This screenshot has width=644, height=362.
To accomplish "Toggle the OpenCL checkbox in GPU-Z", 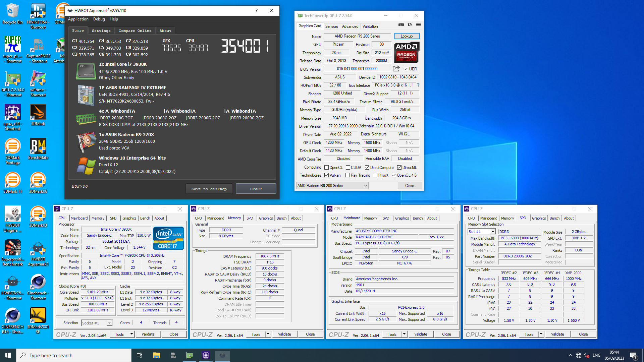I will coord(326,168).
